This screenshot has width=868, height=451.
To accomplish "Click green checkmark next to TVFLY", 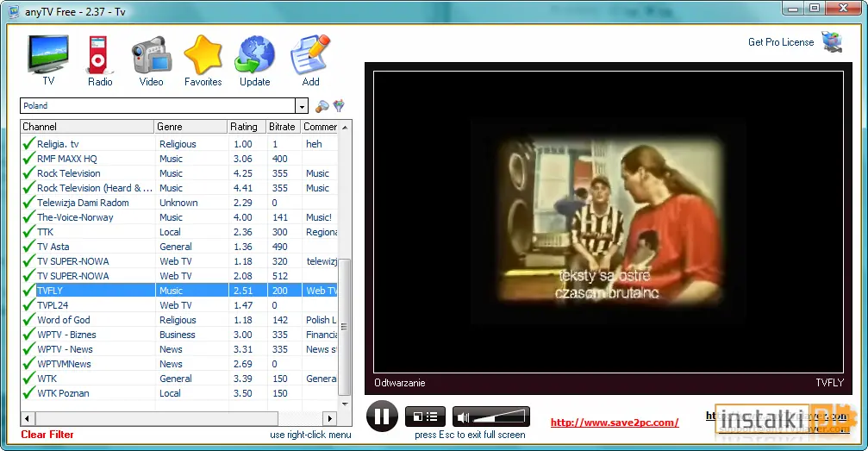I will click(x=28, y=291).
